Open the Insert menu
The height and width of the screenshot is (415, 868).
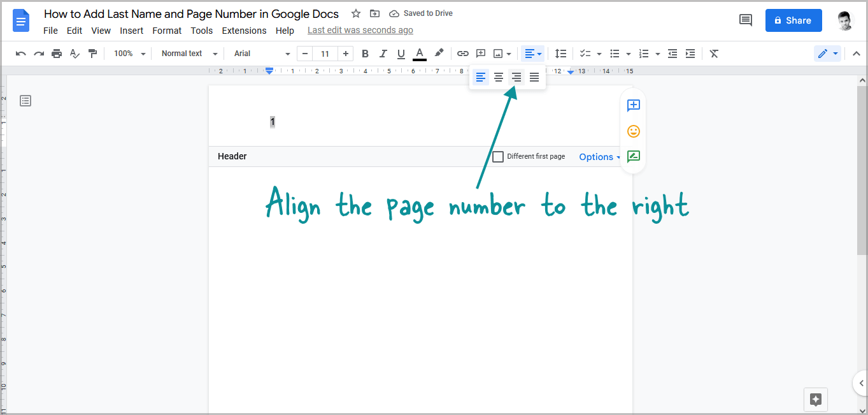coord(131,30)
